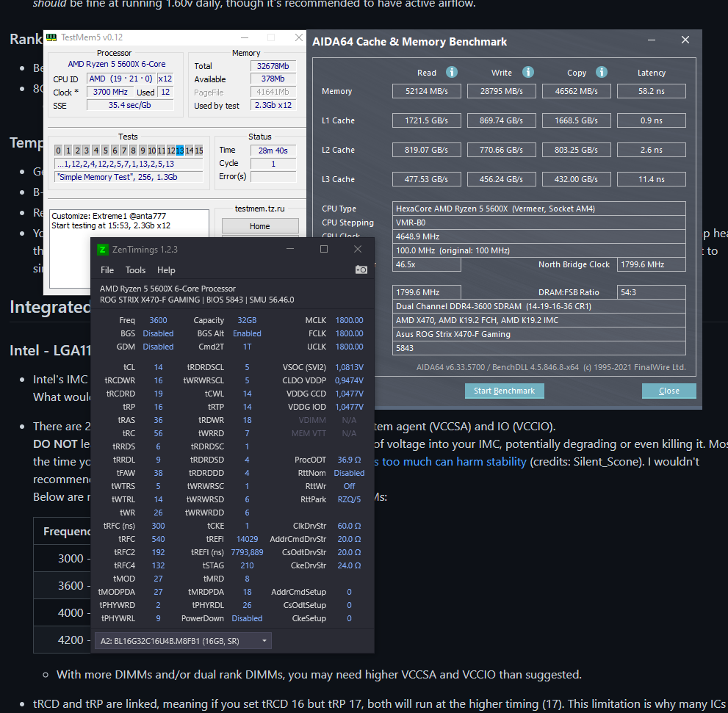Click the tREFI 14029 value
The height and width of the screenshot is (713, 728).
click(x=247, y=539)
